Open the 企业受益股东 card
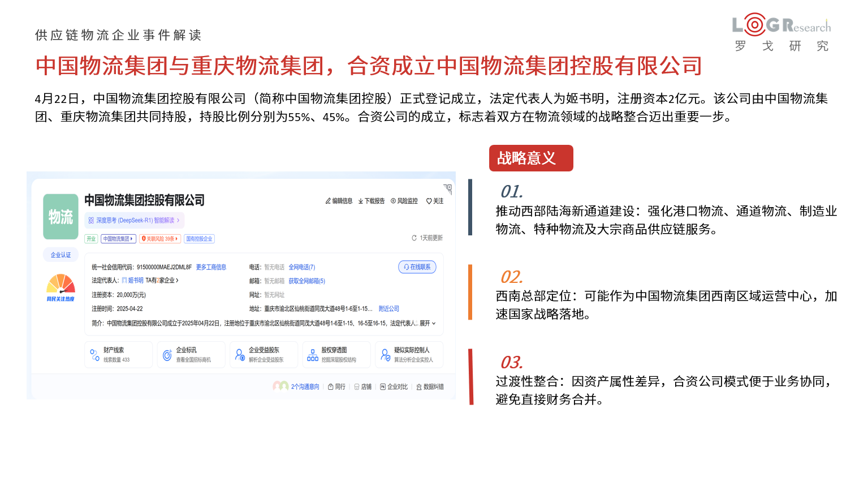 (x=264, y=355)
